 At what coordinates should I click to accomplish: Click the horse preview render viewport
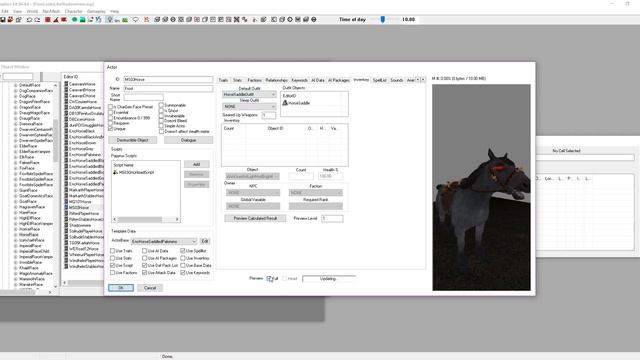pos(482,187)
